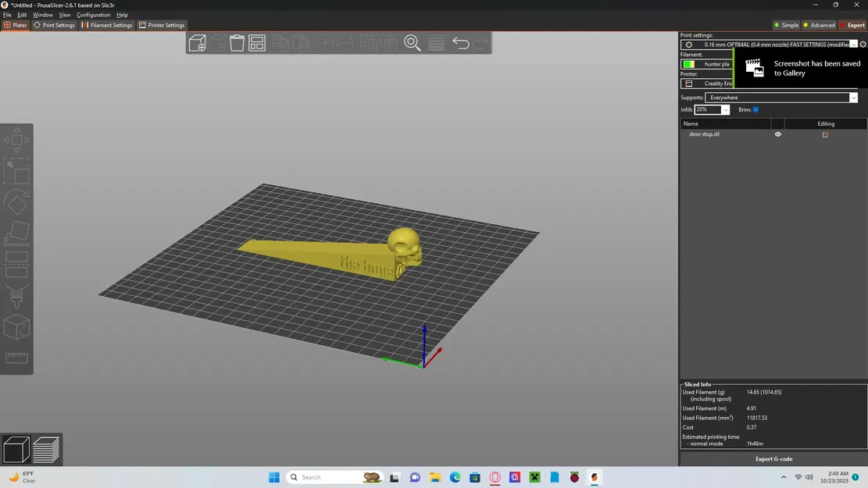Open the View menu
The width and height of the screenshot is (868, 488).
(65, 15)
